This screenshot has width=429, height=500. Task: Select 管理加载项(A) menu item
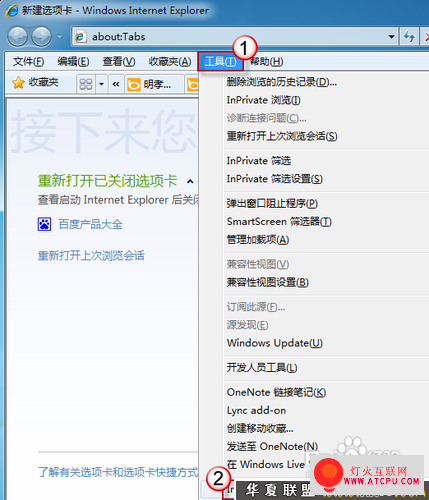tap(258, 240)
